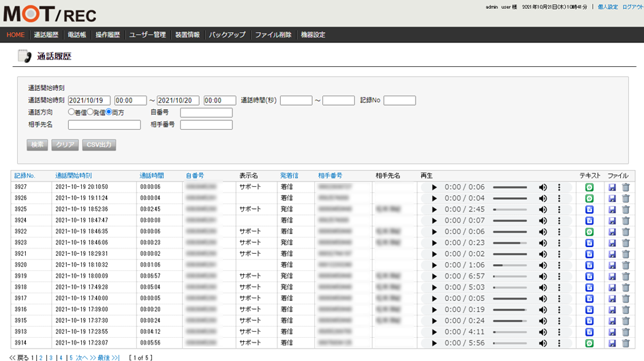Open the 電話帳 menu item
Screen dimensions: 644x361
pos(77,35)
